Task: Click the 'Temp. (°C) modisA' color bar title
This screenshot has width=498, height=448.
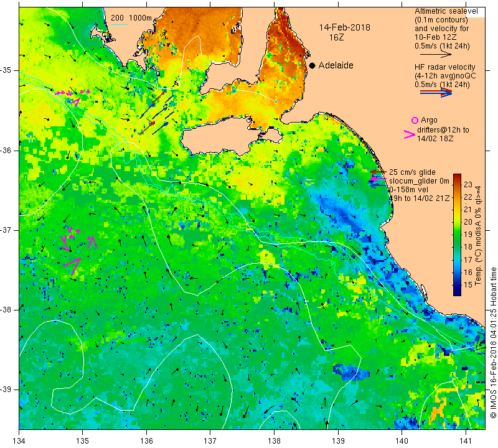Action: tap(478, 236)
